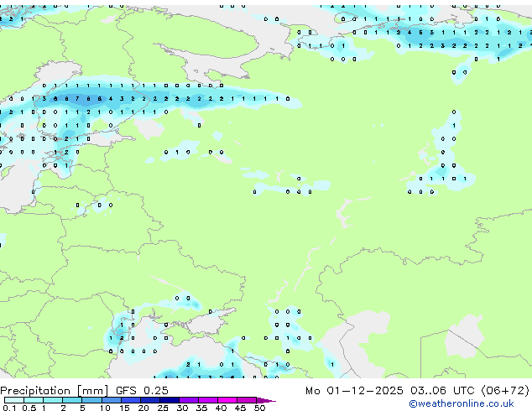
Task: Click the '(06+72)' forecast offset text
Action: tap(505, 391)
